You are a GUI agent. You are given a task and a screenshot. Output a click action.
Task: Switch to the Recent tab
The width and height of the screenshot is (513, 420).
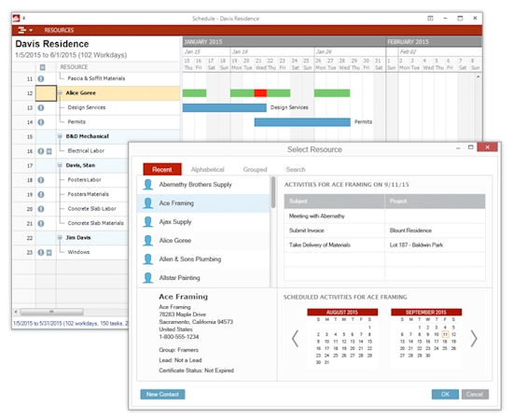coord(162,169)
